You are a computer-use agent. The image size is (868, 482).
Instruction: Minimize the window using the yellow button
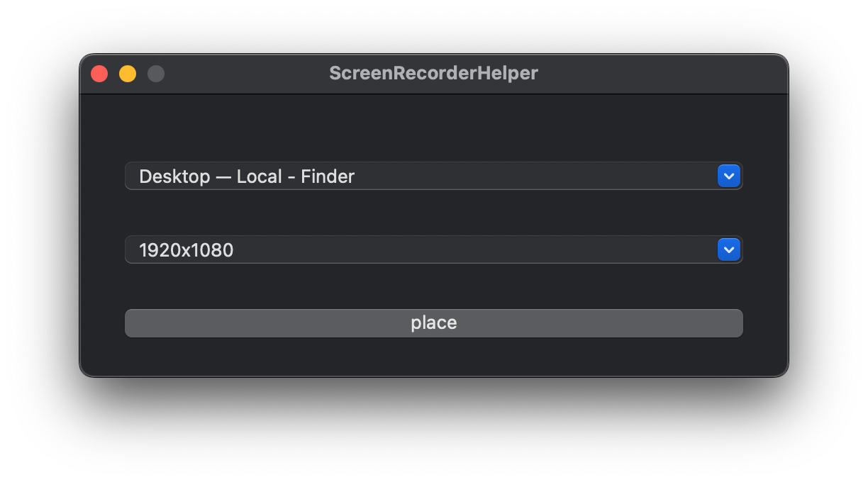pyautogui.click(x=128, y=74)
